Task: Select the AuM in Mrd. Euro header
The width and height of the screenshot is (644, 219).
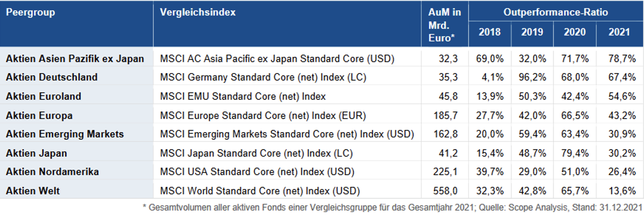Action: pyautogui.click(x=444, y=25)
